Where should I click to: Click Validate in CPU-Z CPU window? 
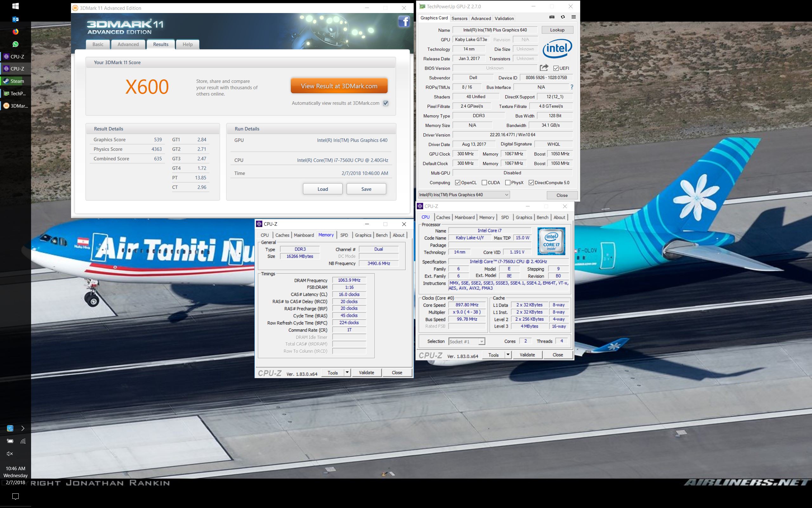coord(527,355)
